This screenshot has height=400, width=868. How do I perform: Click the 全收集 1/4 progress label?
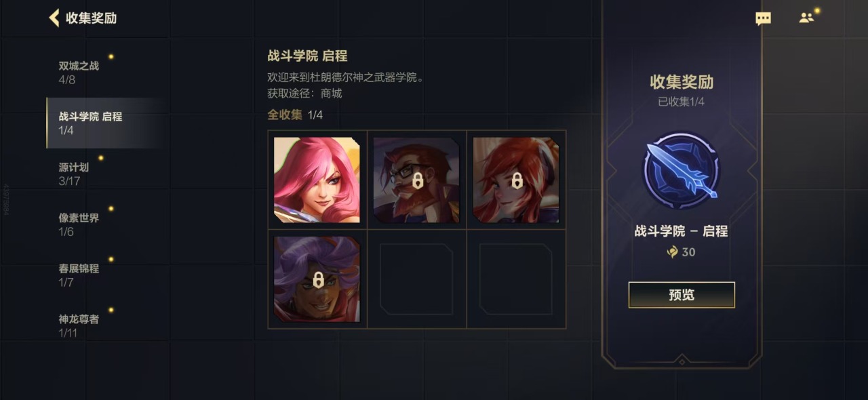[x=295, y=115]
